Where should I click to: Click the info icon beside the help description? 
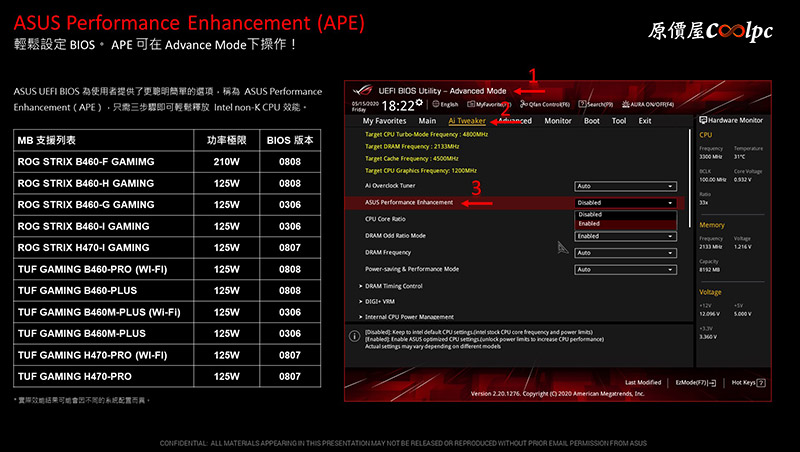coord(354,336)
